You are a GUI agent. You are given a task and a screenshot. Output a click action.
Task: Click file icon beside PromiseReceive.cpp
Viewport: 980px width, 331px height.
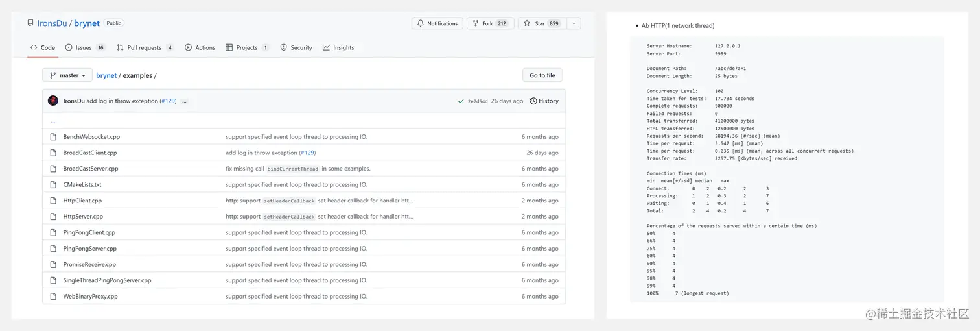pyautogui.click(x=54, y=264)
